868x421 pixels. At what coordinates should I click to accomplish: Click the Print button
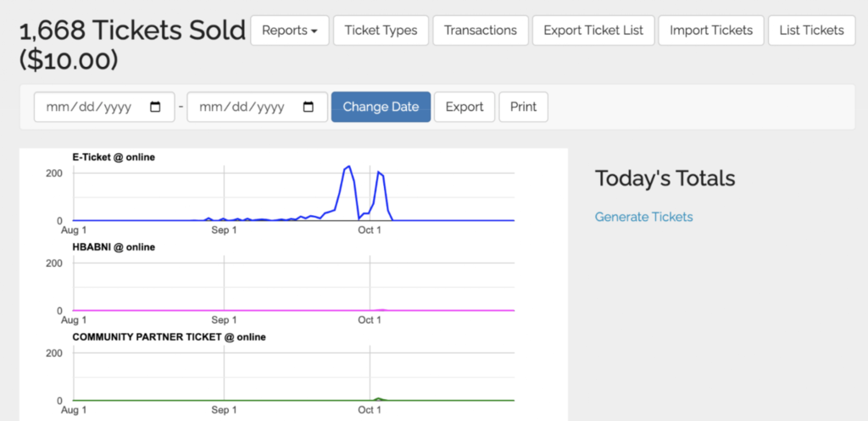[523, 108]
